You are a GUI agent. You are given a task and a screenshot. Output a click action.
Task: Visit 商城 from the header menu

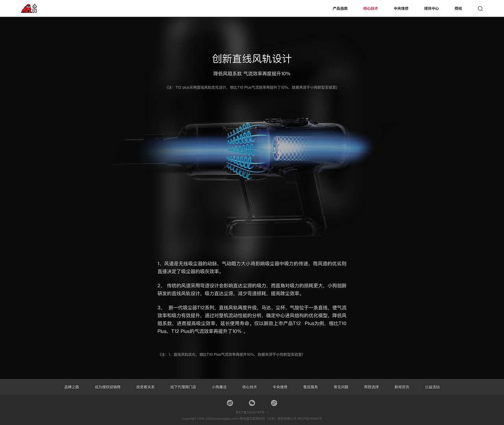click(x=458, y=8)
